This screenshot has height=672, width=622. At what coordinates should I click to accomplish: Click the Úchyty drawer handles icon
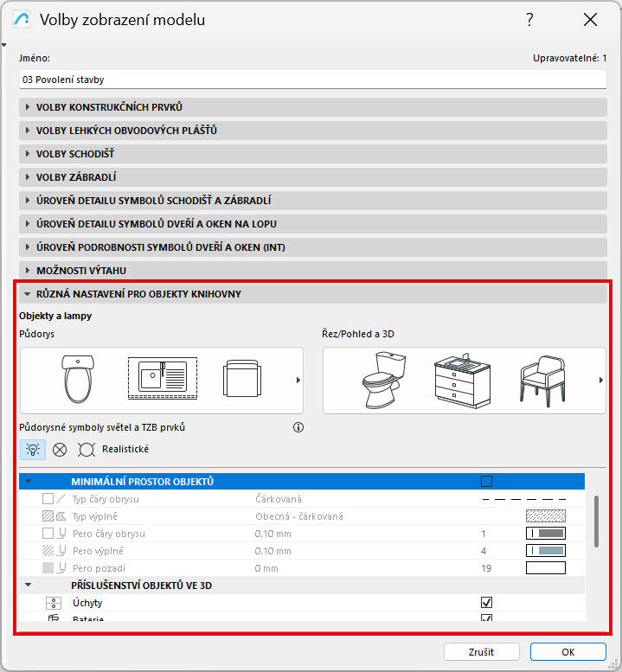[54, 603]
